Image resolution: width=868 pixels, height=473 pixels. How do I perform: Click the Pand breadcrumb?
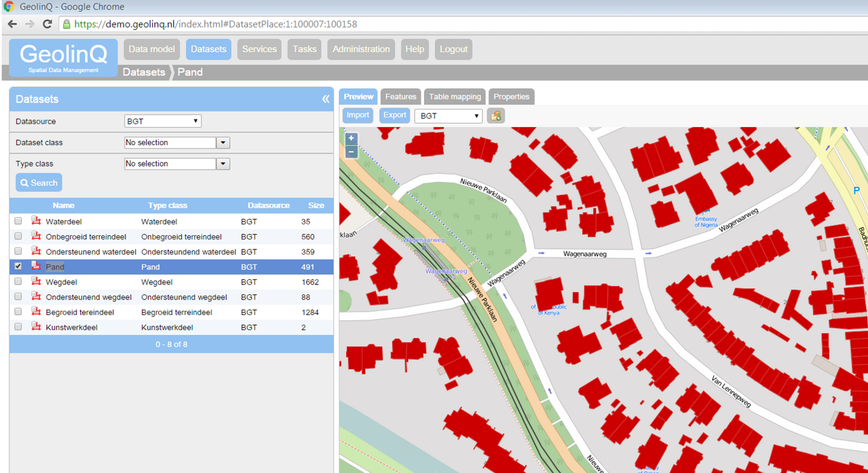pyautogui.click(x=190, y=72)
